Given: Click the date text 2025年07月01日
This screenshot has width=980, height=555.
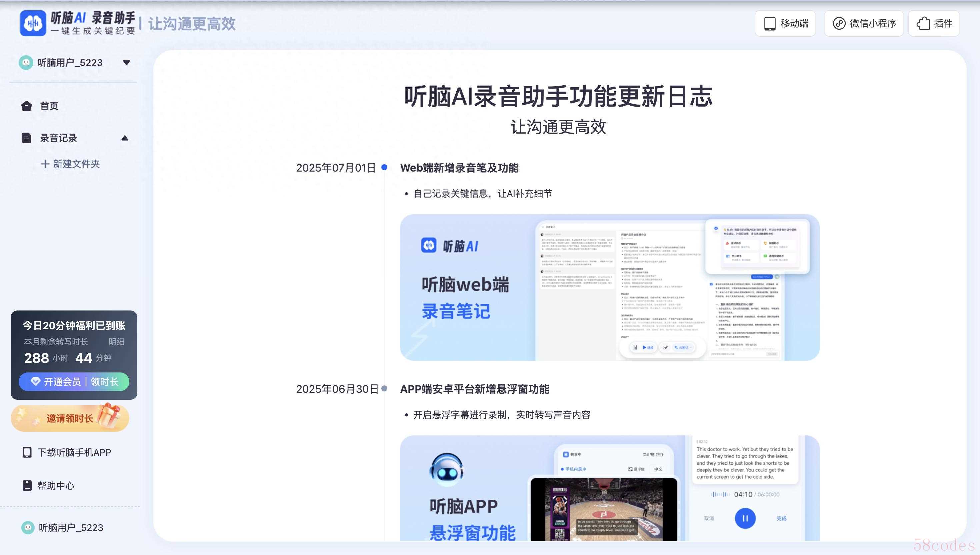Looking at the screenshot, I should [336, 168].
